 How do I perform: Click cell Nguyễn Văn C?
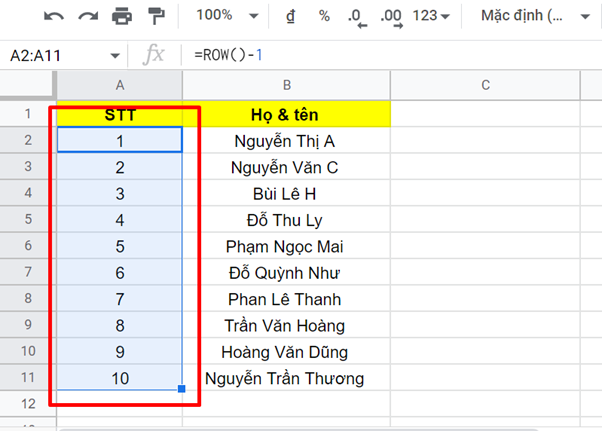[x=286, y=167]
